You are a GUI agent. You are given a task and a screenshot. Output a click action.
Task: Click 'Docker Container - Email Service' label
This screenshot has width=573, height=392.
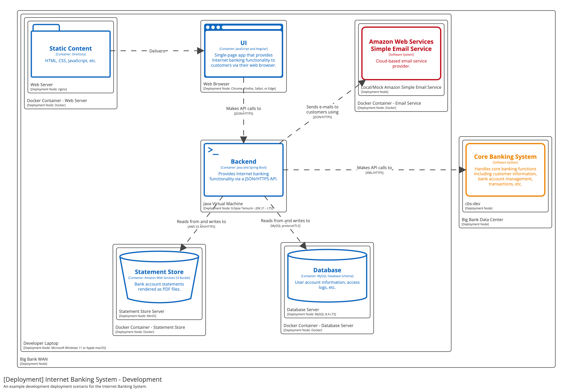pos(389,103)
